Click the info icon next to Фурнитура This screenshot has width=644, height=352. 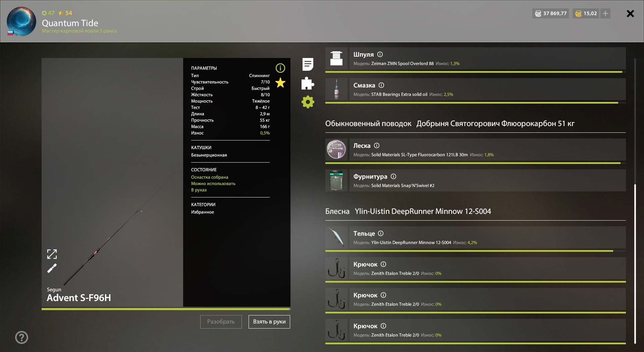pyautogui.click(x=393, y=176)
